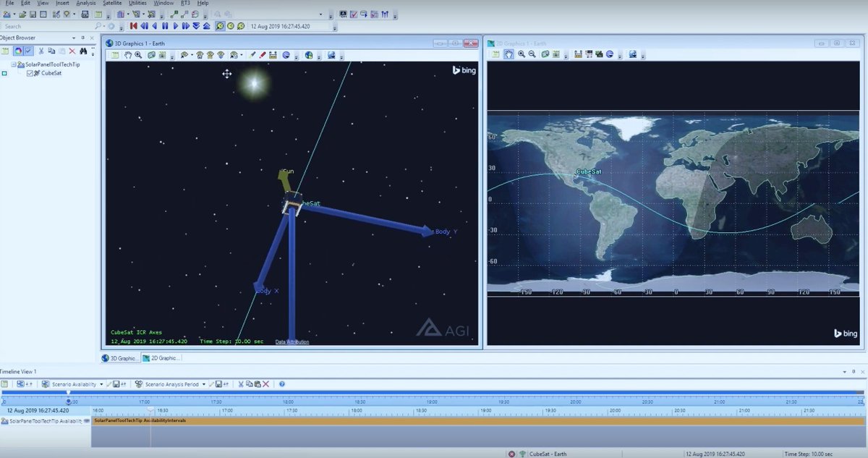Toggle the pan hand tool in 2D Graphics toolbar
Viewport: 868px width, 458px height.
coord(509,54)
